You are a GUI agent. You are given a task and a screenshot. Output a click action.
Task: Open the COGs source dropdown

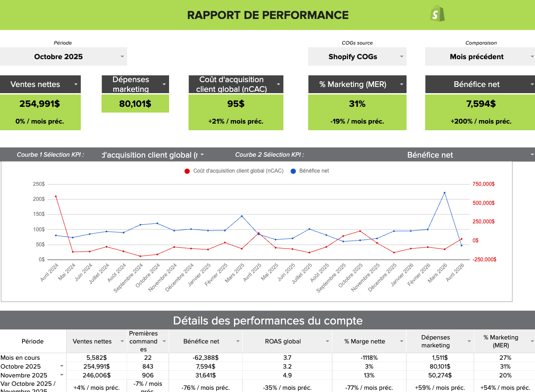(401, 57)
